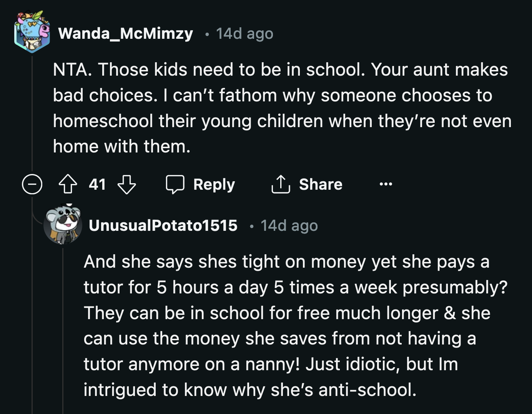Open the three-dot options menu for more actions
532x414 pixels.
tap(386, 184)
